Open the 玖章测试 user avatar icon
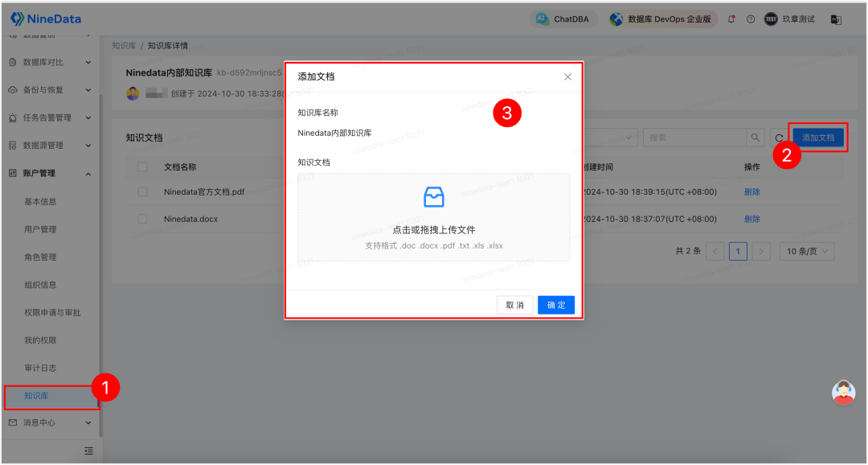 771,19
